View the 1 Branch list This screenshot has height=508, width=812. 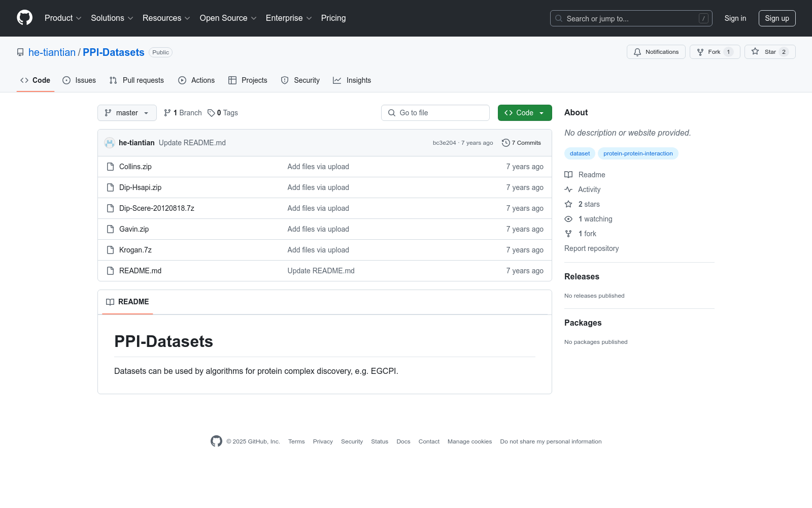tap(183, 113)
